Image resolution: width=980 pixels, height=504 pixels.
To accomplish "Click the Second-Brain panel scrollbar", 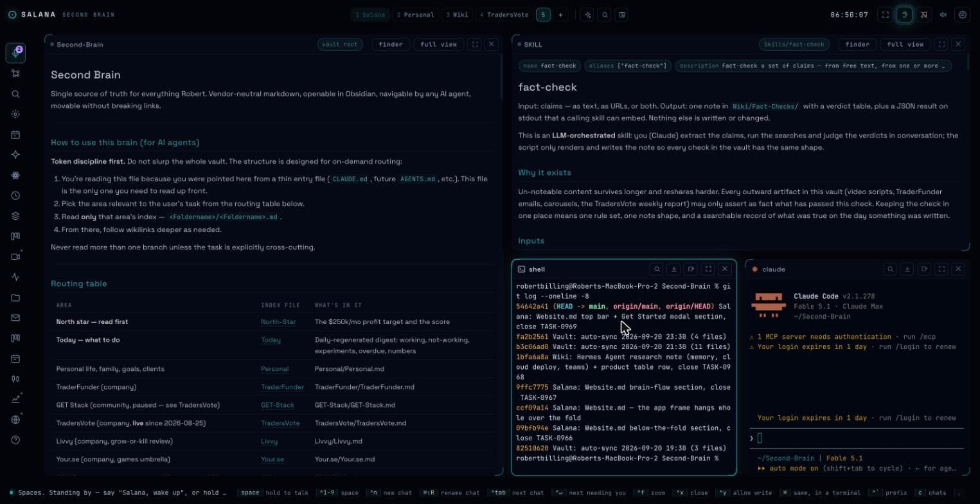I will coord(502,76).
